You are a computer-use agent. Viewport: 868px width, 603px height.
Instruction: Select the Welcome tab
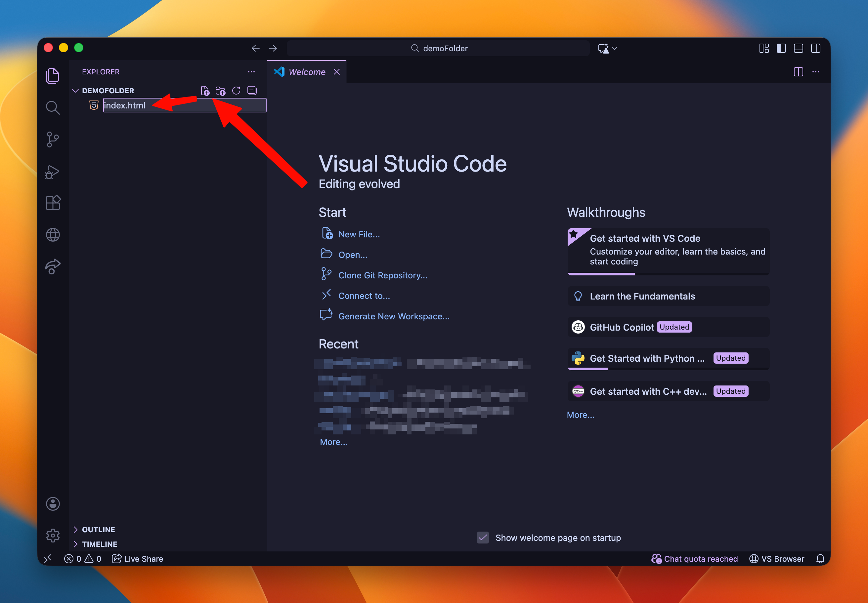pyautogui.click(x=307, y=72)
